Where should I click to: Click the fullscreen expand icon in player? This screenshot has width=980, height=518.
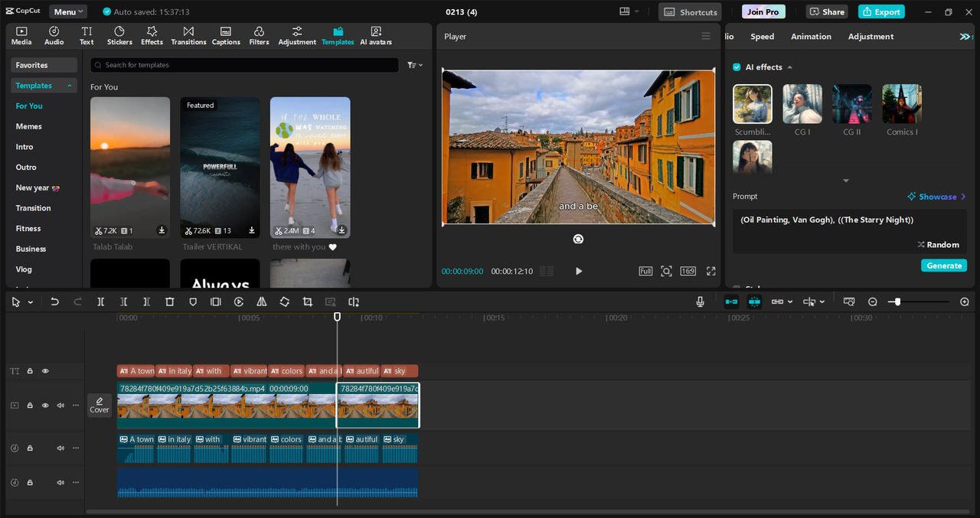[x=711, y=271]
